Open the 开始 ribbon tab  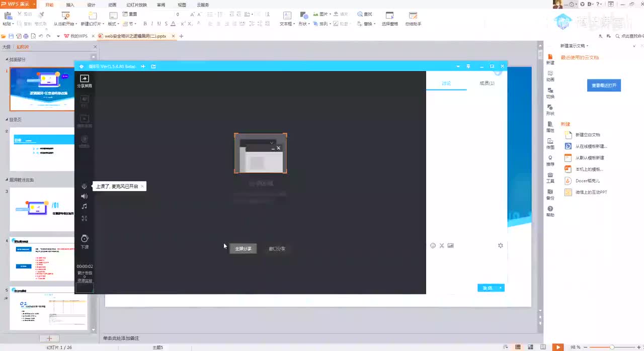[x=49, y=5]
